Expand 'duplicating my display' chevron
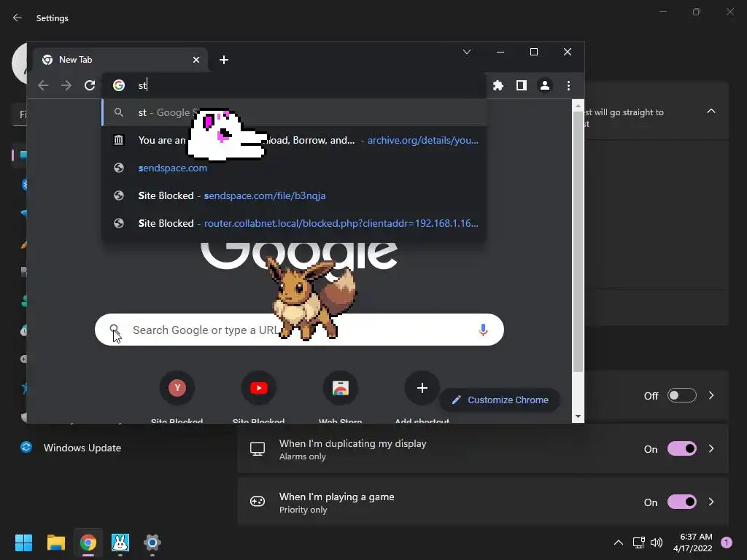Viewport: 747px width, 560px height. (x=711, y=449)
